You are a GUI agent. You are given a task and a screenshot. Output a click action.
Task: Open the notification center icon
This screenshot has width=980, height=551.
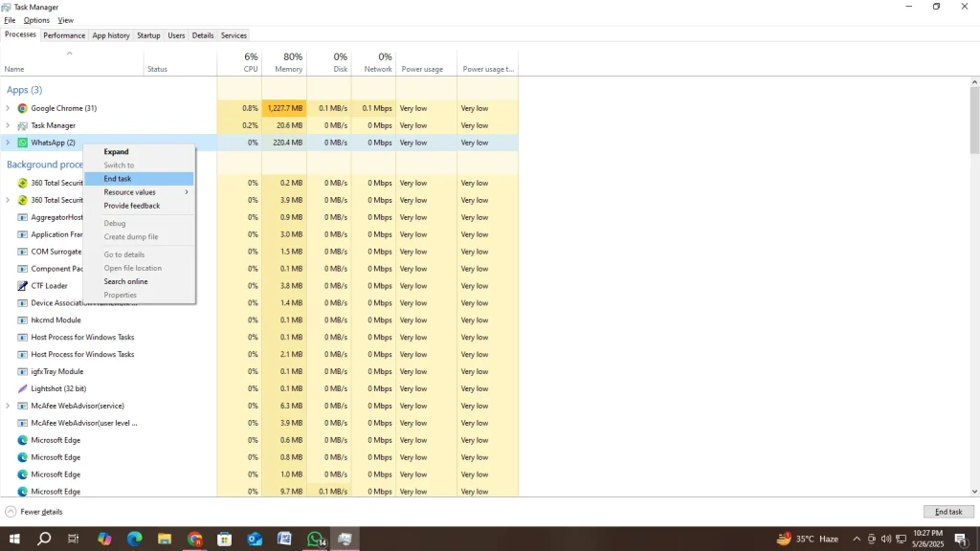coord(961,539)
